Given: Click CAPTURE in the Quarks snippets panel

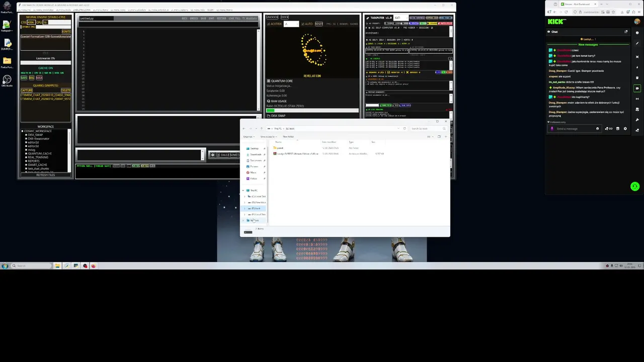Looking at the screenshot, I should click(27, 90).
